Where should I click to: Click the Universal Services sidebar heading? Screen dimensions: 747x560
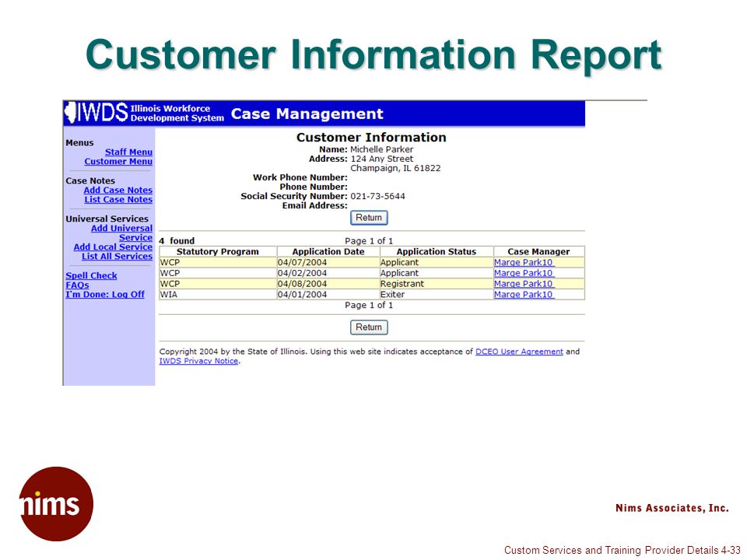click(107, 219)
